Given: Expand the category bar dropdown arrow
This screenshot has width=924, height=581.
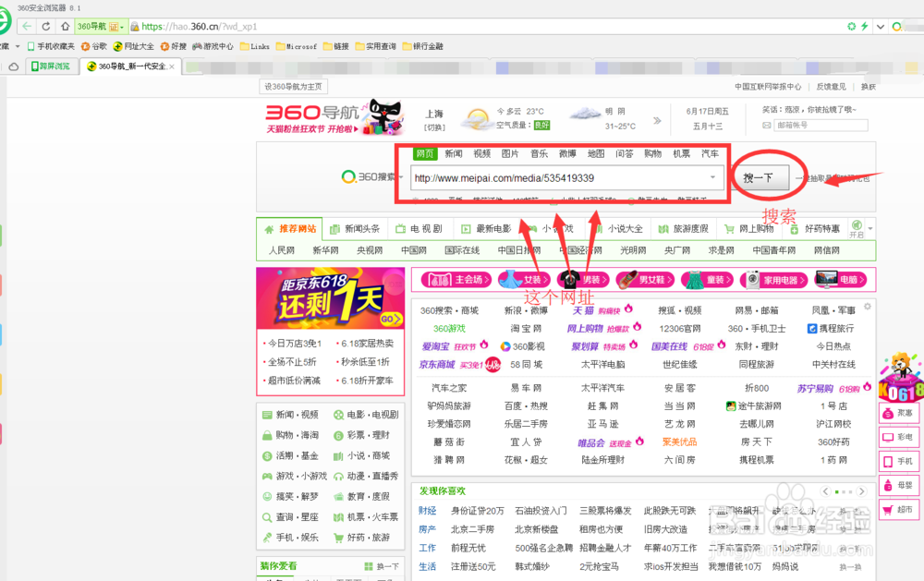Looking at the screenshot, I should [870, 229].
